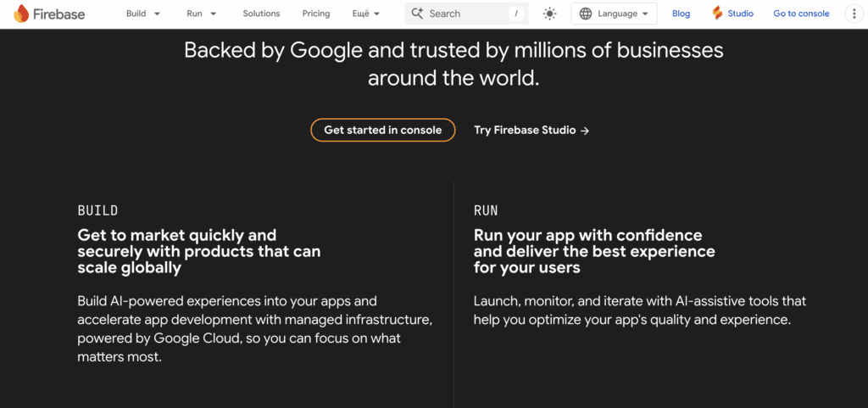Click the slash shortcut badge in search

[515, 14]
